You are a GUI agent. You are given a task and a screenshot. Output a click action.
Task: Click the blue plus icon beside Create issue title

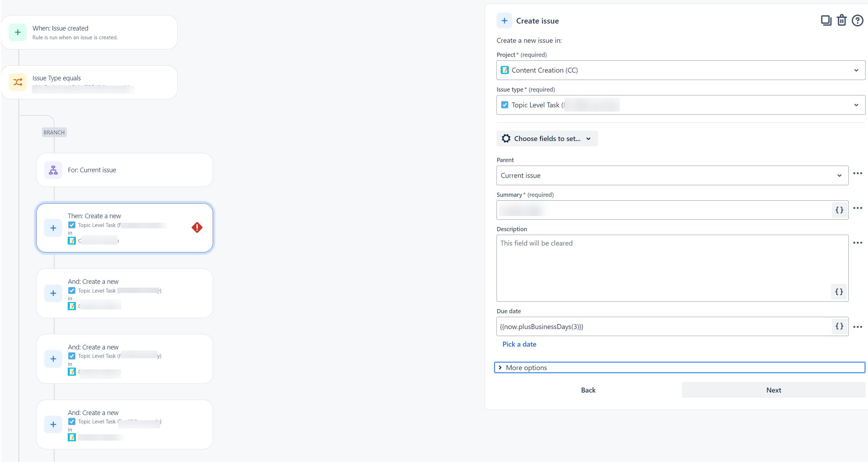pyautogui.click(x=504, y=21)
